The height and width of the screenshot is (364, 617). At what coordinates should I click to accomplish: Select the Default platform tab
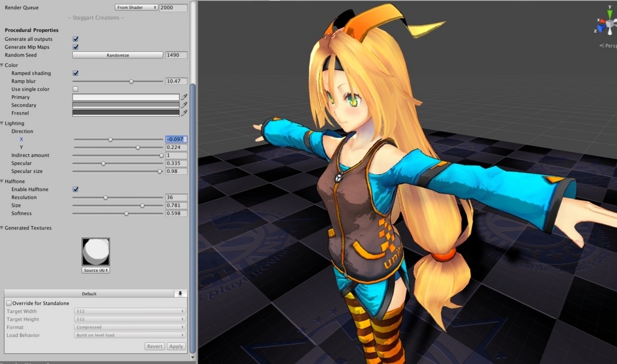click(89, 293)
